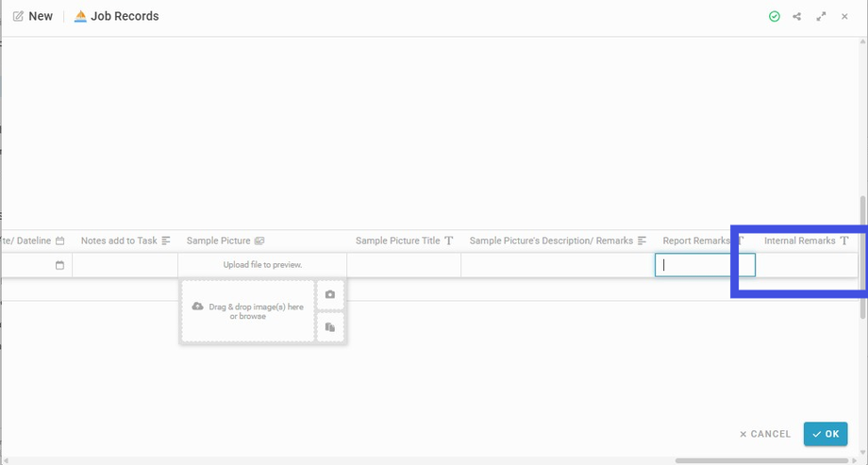Click the Notes add to Task cell
Viewport: 868px width, 465px height.
tap(125, 265)
